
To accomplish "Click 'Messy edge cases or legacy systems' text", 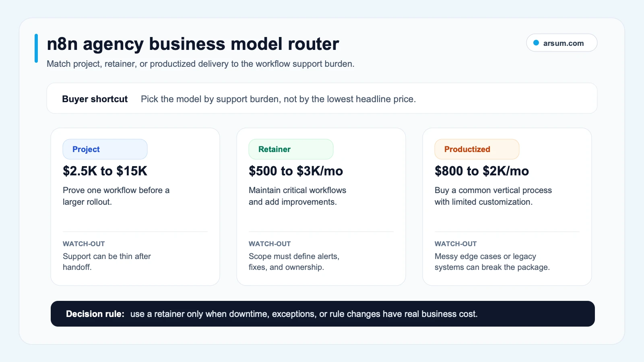I will [492, 261].
